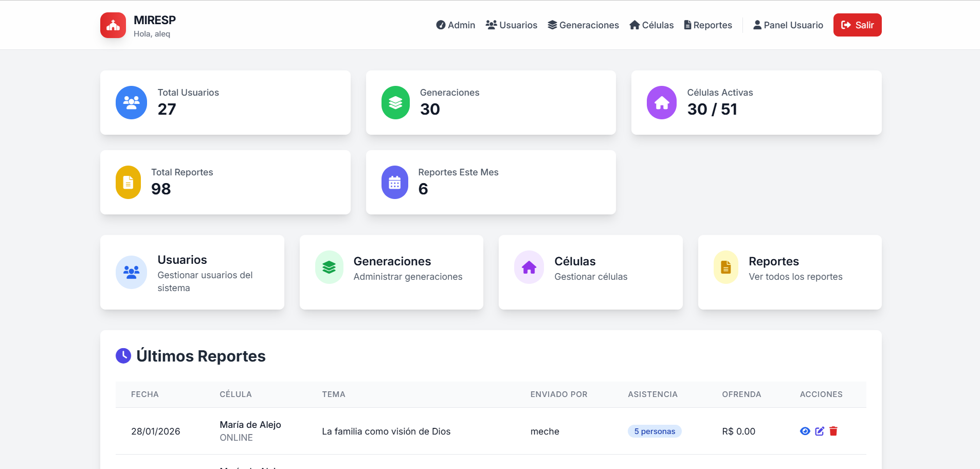This screenshot has width=980, height=469.
Task: Click the green layers icon on Generaciones card
Action: coord(395,102)
